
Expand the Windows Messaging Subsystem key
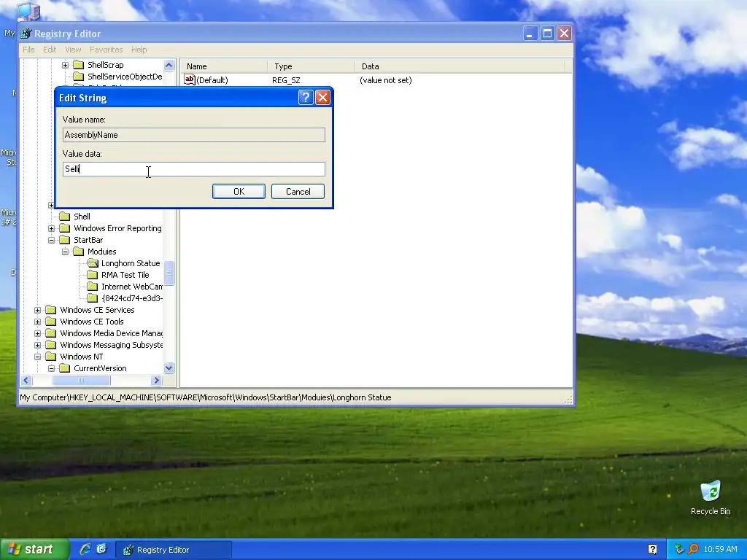click(38, 345)
